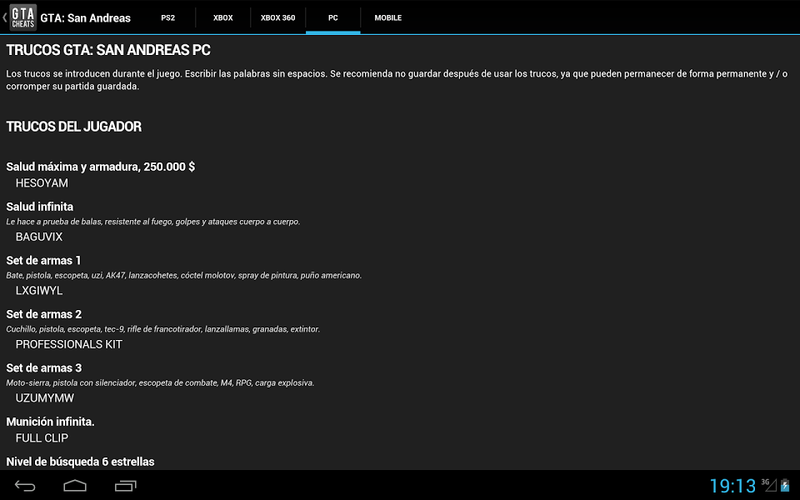Select the PROFESSIONALS KIT cheat code
The image size is (800, 500).
coord(69,344)
